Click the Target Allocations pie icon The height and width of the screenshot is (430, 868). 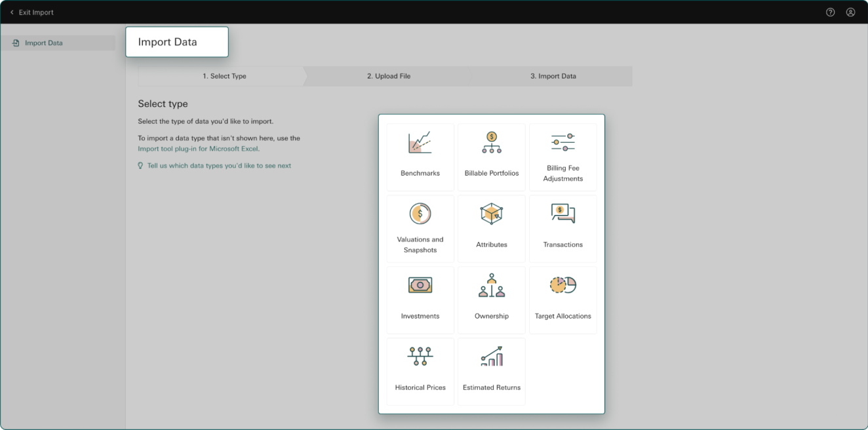(x=562, y=285)
